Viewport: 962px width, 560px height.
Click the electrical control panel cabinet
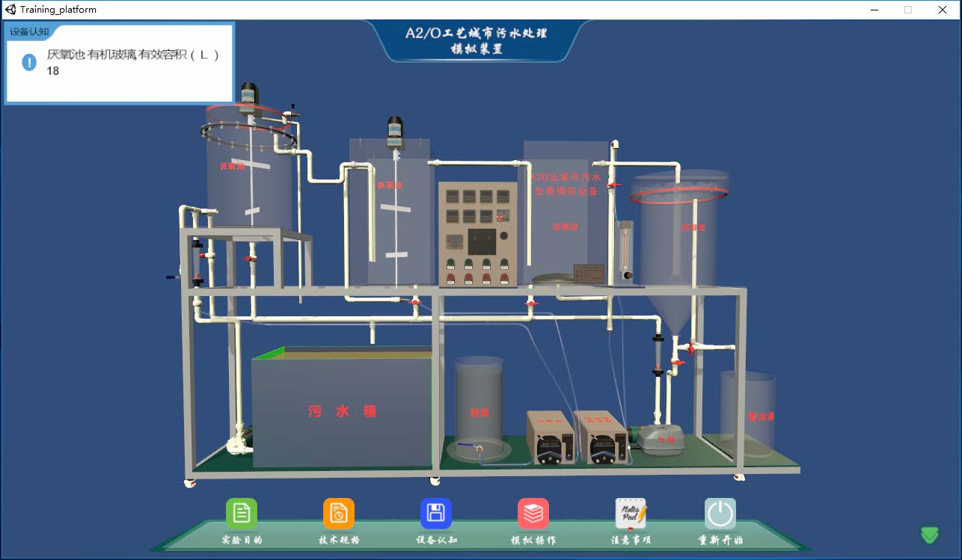click(x=477, y=234)
